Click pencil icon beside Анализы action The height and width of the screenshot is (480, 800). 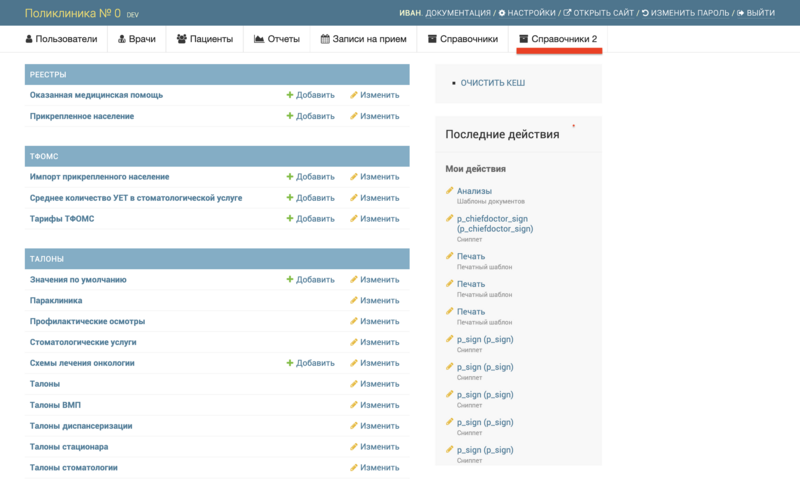tap(449, 190)
